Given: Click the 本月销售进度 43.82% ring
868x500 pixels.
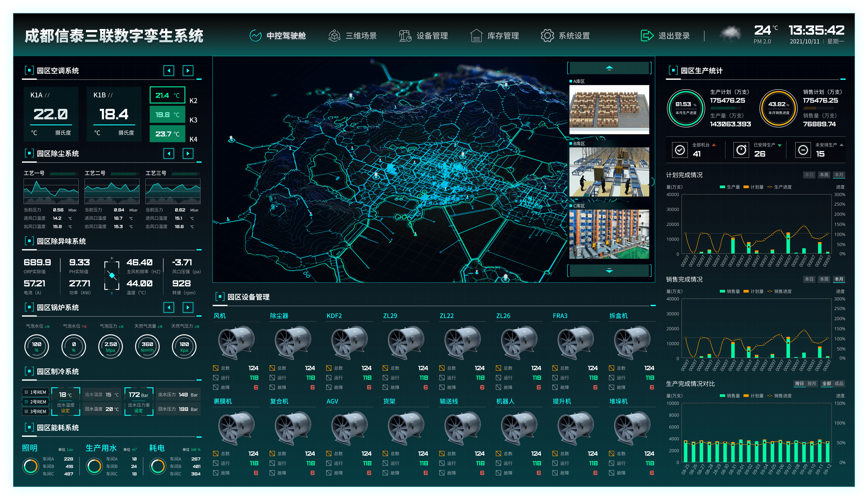Looking at the screenshot, I should tap(778, 108).
